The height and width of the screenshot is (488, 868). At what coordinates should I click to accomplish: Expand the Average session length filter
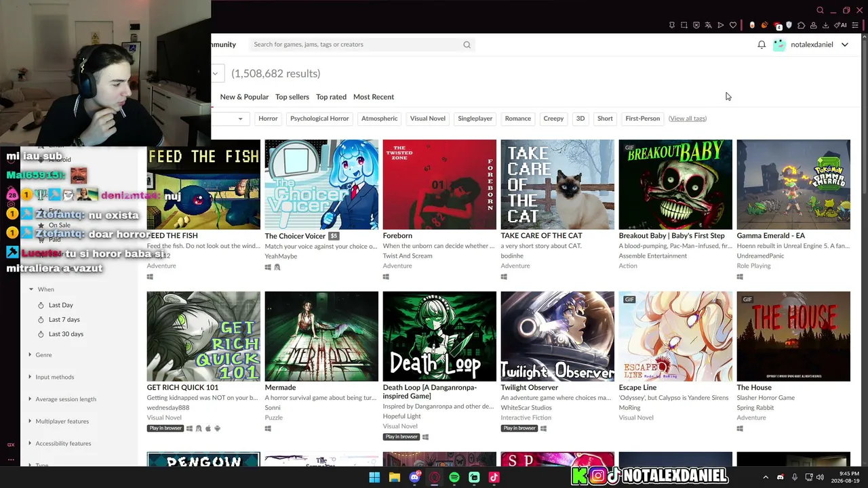[62, 399]
